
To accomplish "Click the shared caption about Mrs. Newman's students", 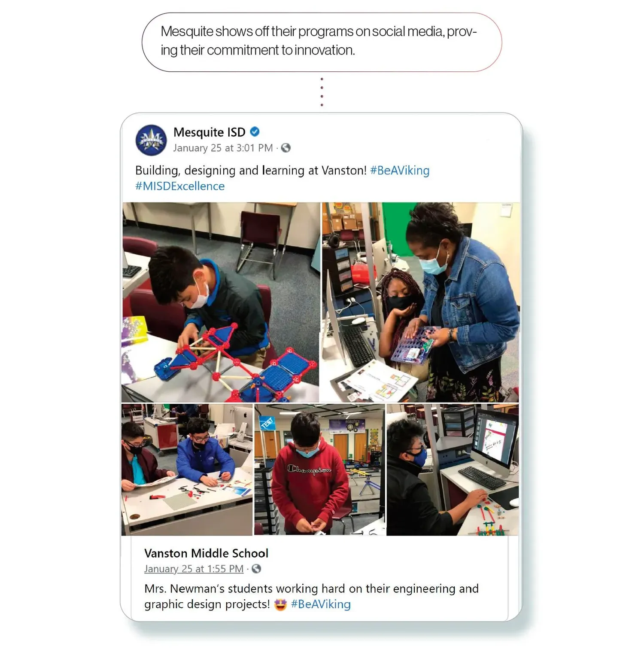I will coord(311,596).
